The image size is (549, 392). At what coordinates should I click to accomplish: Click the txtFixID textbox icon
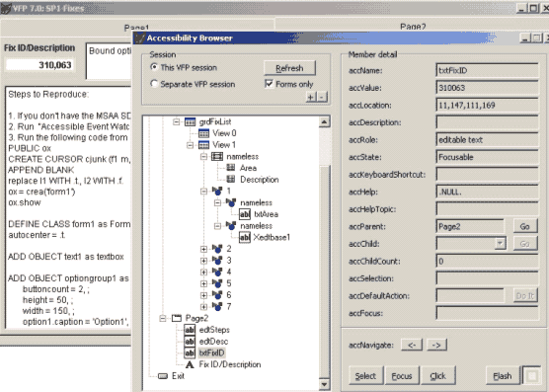pyautogui.click(x=190, y=353)
